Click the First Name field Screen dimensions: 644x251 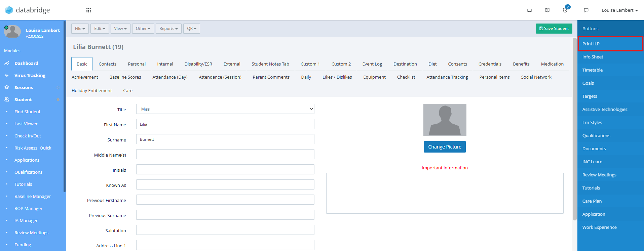(225, 124)
